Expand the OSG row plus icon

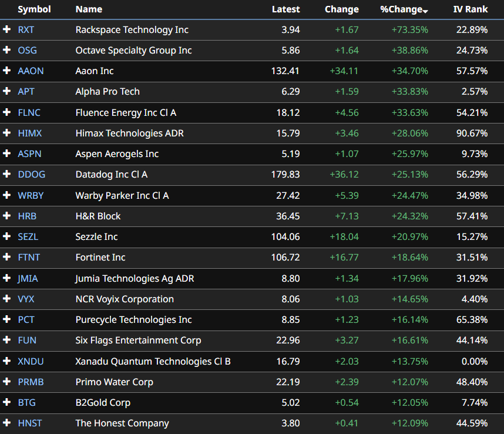(x=6, y=50)
